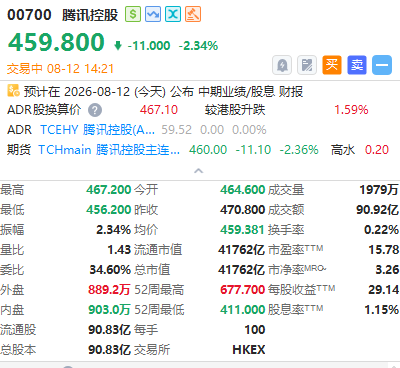
Task: Click the ADR price 59.52
Action: click(177, 130)
